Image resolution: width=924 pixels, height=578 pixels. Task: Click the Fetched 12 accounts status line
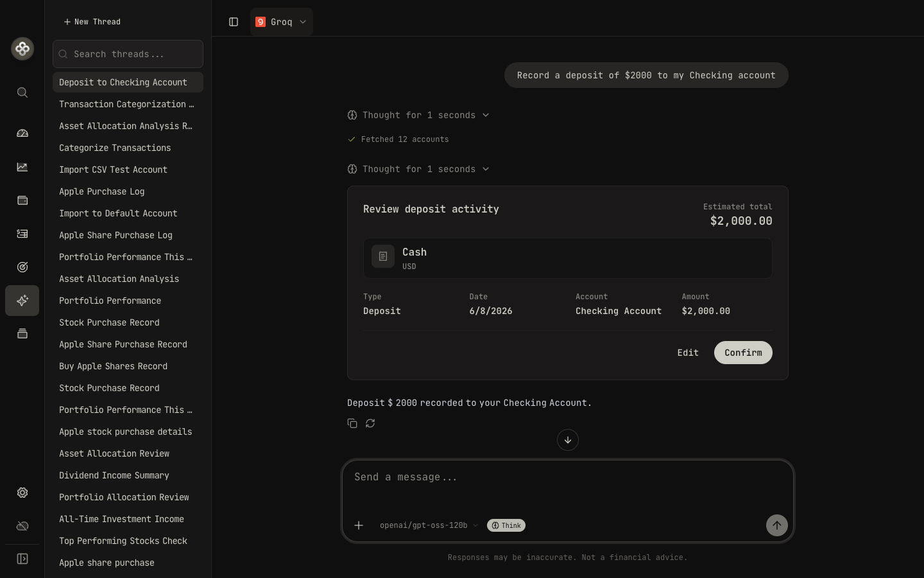tap(398, 139)
